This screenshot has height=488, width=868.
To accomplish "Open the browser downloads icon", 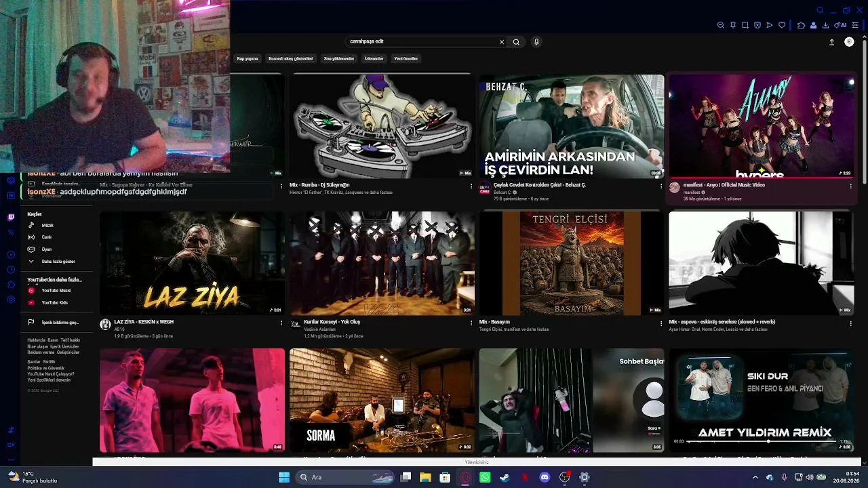I will tap(826, 25).
